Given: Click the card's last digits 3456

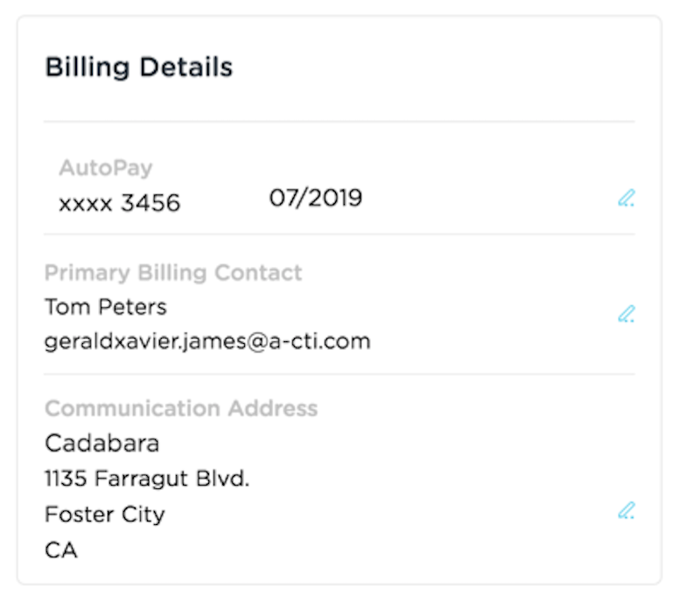Looking at the screenshot, I should (150, 204).
